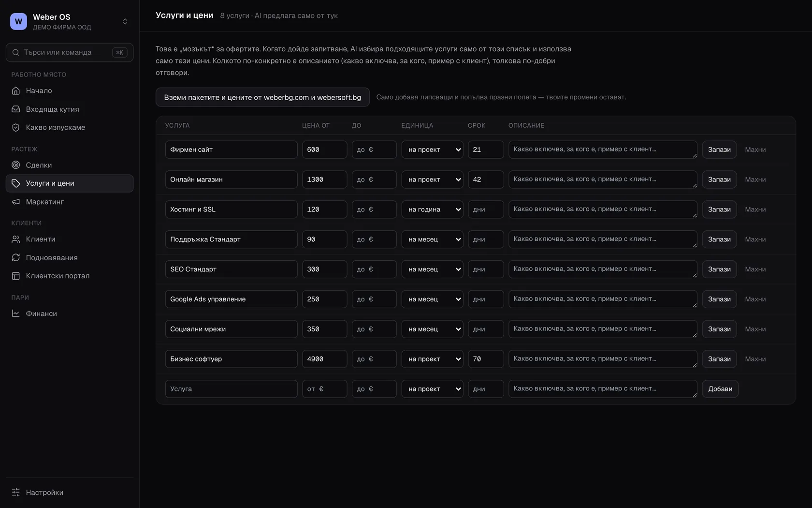
Task: Remove the Онлайн магазин service via Махни
Action: tap(755, 179)
